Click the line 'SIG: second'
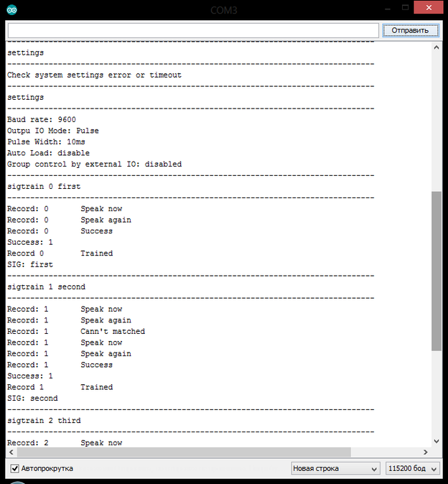The width and height of the screenshot is (448, 484). point(32,399)
